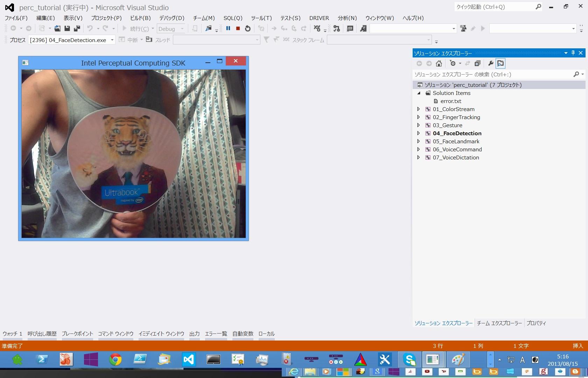Switch to the チーム エクスプローラー tab
Image resolution: width=588 pixels, height=378 pixels.
499,323
